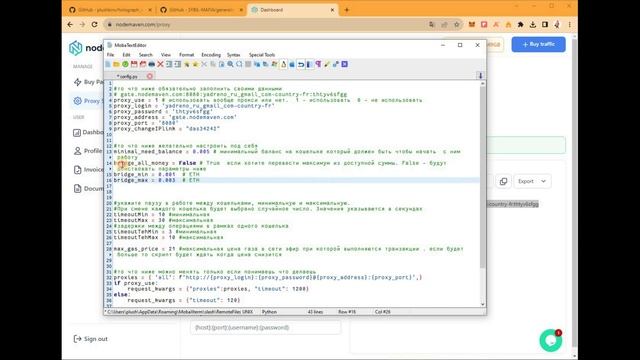Image resolution: width=640 pixels, height=360 pixels.
Task: Click the editor vertical scrollbar thumb
Action: click(x=483, y=177)
